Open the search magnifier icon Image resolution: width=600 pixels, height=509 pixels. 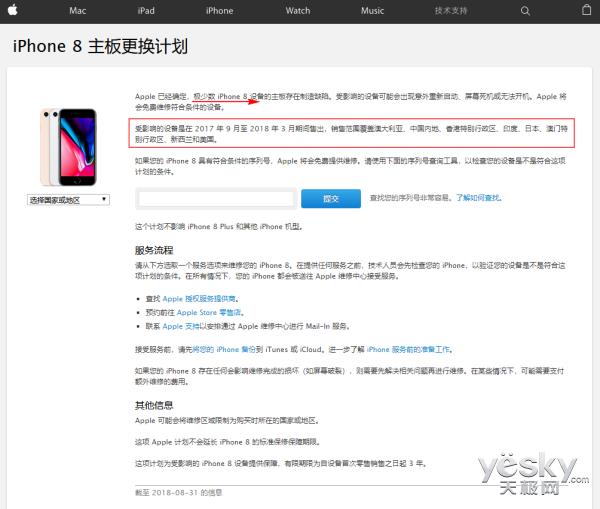coord(526,10)
